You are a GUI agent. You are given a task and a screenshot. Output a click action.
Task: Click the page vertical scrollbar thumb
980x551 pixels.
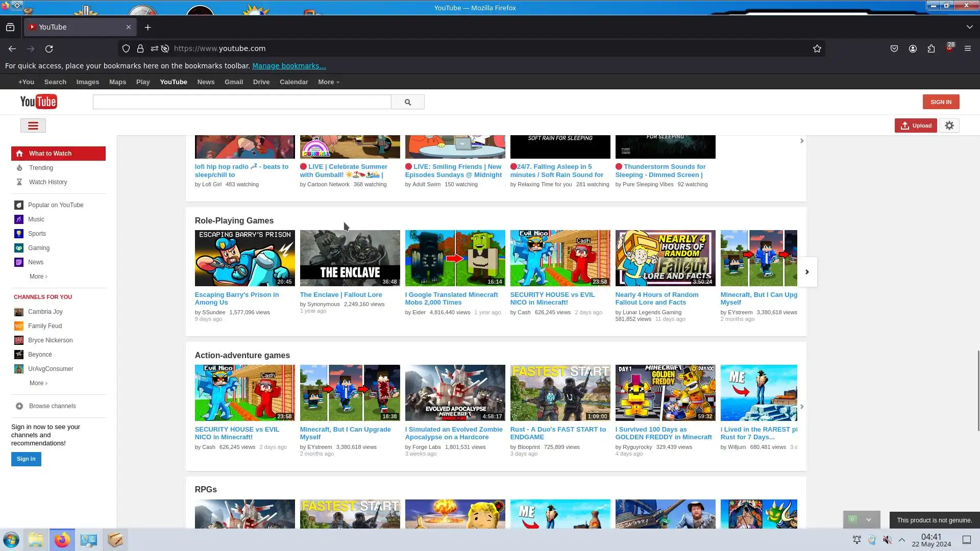[x=978, y=390]
